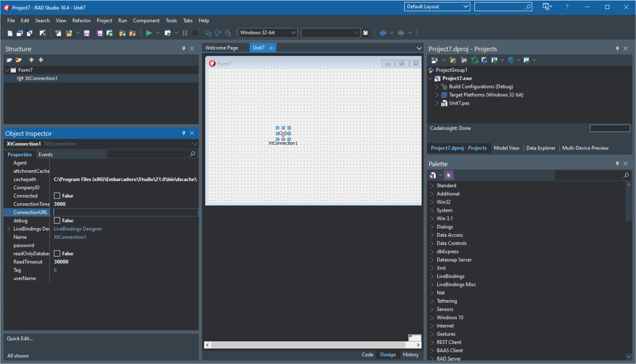
Task: Click the Open Project folder icon
Action: [x=69, y=33]
